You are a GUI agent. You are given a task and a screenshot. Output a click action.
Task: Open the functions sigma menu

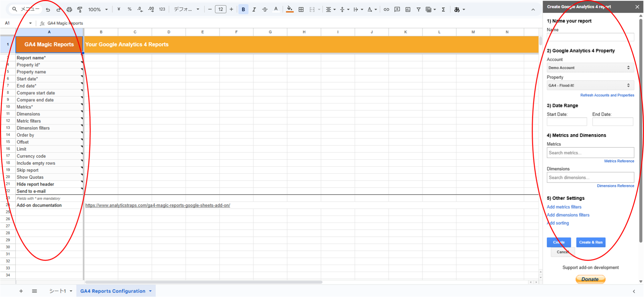point(443,9)
